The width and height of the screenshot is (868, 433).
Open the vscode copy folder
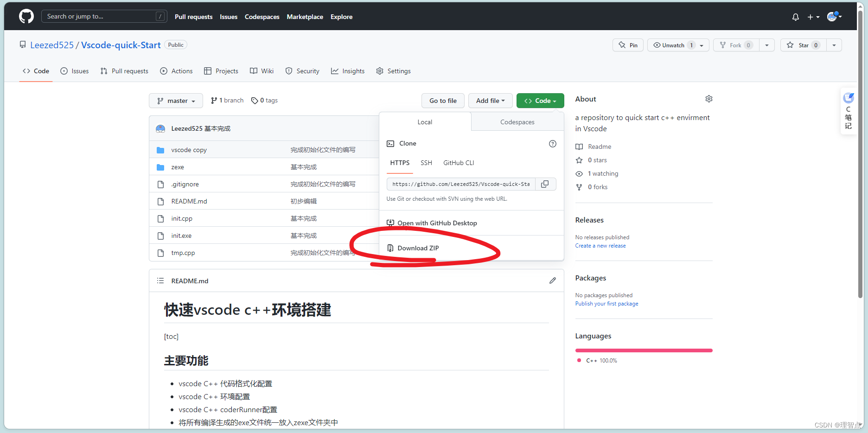pos(189,150)
